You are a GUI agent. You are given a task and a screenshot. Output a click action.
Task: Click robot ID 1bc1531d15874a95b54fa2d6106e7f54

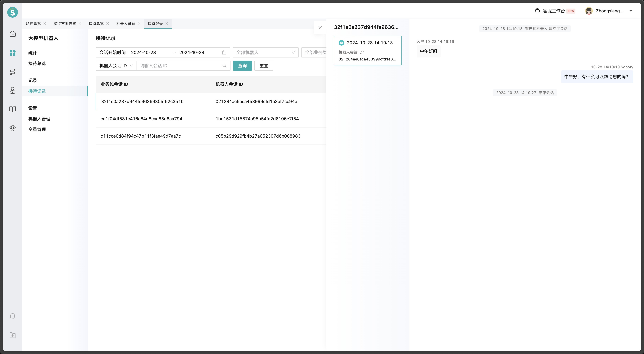[257, 119]
